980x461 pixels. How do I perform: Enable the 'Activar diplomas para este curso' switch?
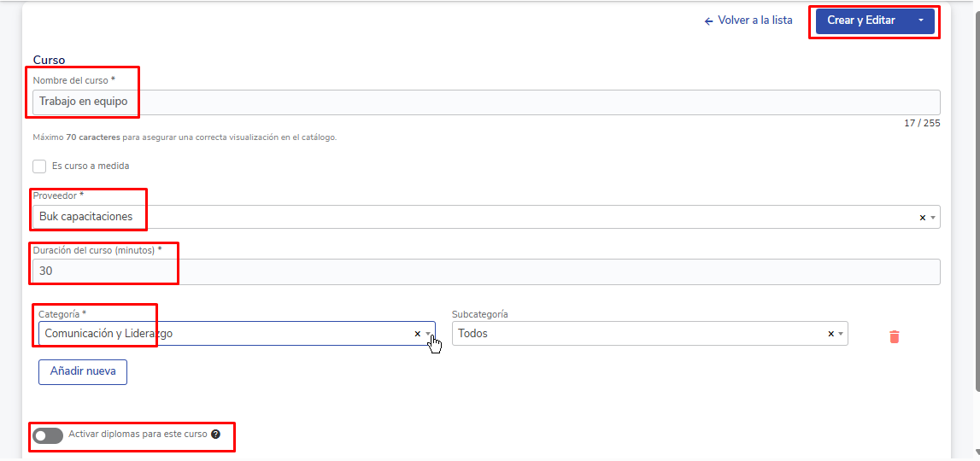point(48,436)
